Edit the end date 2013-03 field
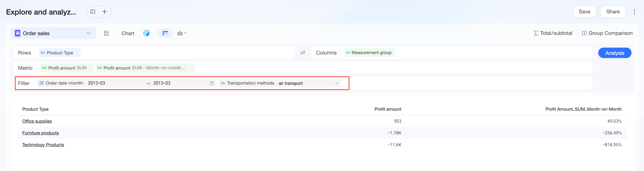Image resolution: width=644 pixels, height=171 pixels. 162,83
